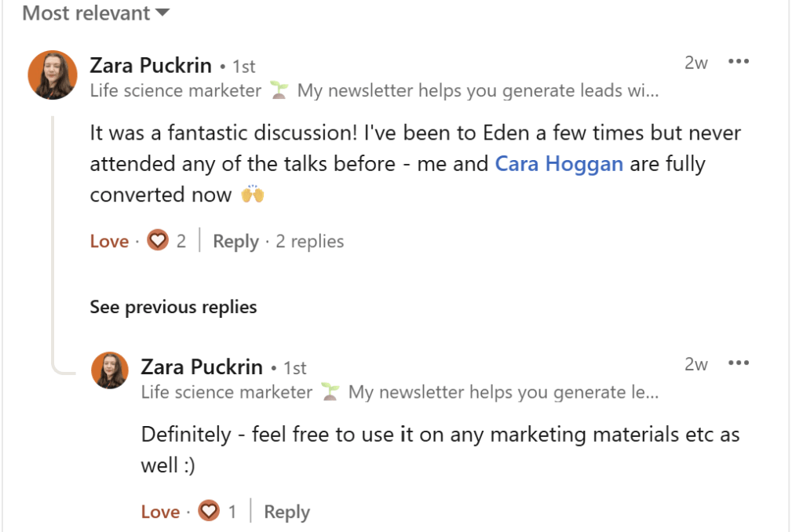Open Zara Puckrin's name link on top comment
This screenshot has width=803, height=532.
click(x=151, y=64)
